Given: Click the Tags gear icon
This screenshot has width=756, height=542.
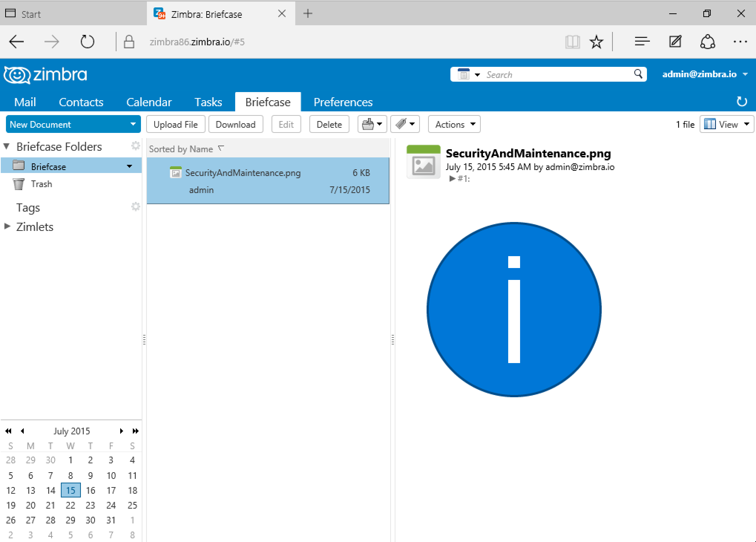Looking at the screenshot, I should [x=136, y=207].
